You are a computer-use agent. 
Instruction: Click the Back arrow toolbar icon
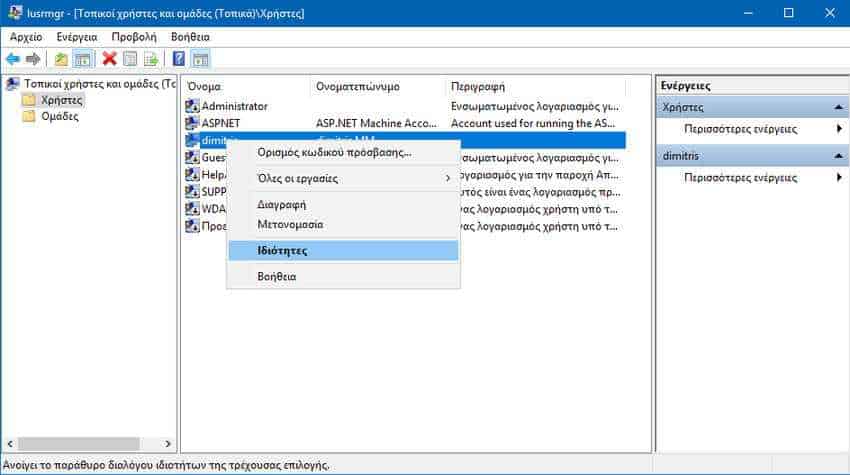tap(12, 59)
